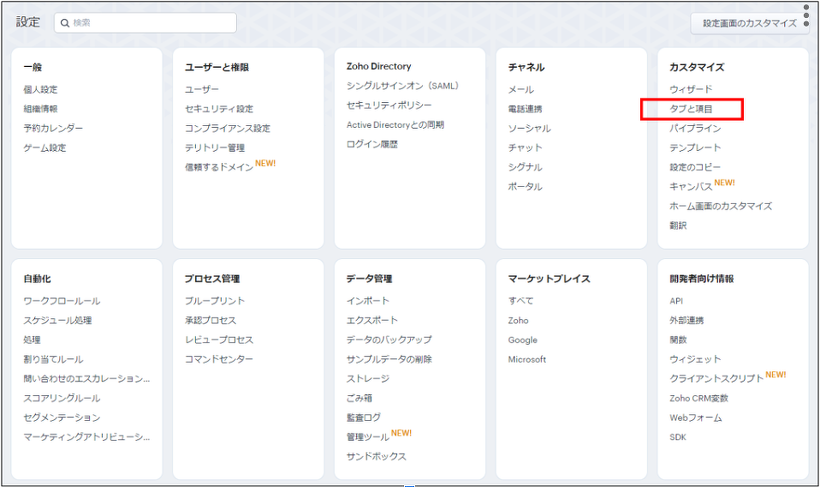Open タブと項目 under カスタマイズ
Image resolution: width=820 pixels, height=487 pixels.
691,109
